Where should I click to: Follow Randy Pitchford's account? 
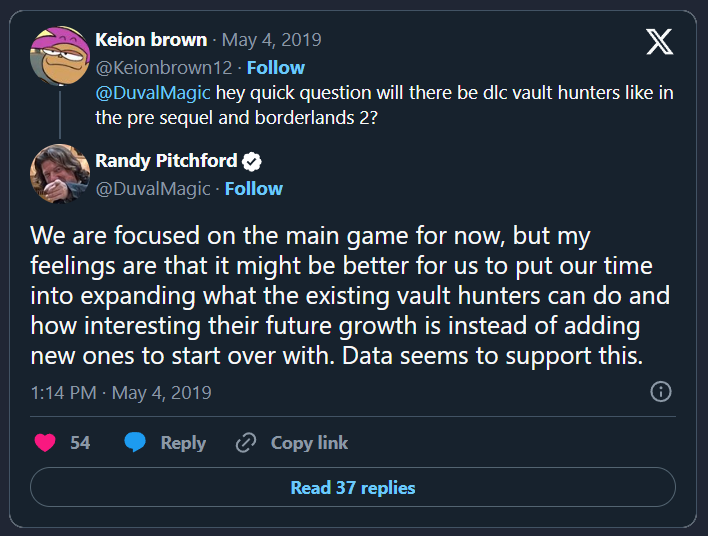pyautogui.click(x=253, y=188)
